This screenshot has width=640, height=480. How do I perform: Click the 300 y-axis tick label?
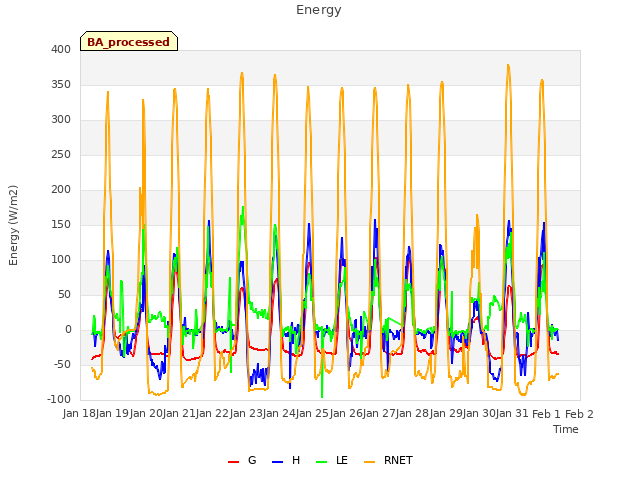tap(61, 120)
